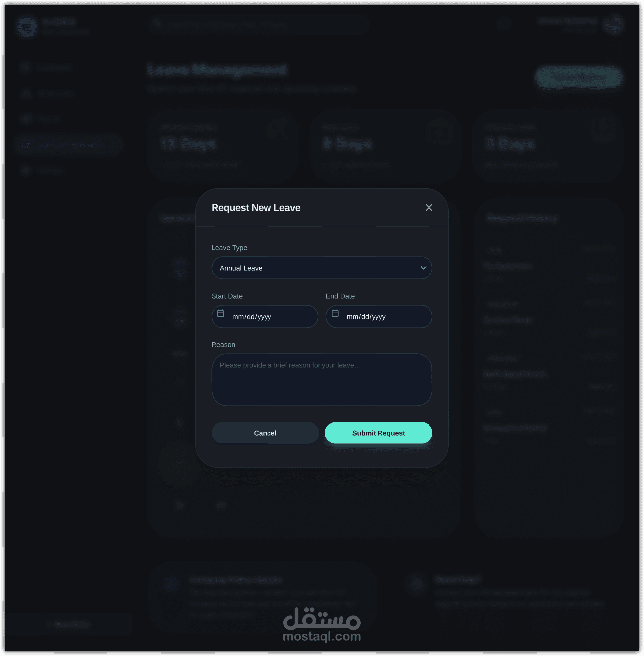
Task: Open the notification icon beside the user name
Action: (504, 24)
